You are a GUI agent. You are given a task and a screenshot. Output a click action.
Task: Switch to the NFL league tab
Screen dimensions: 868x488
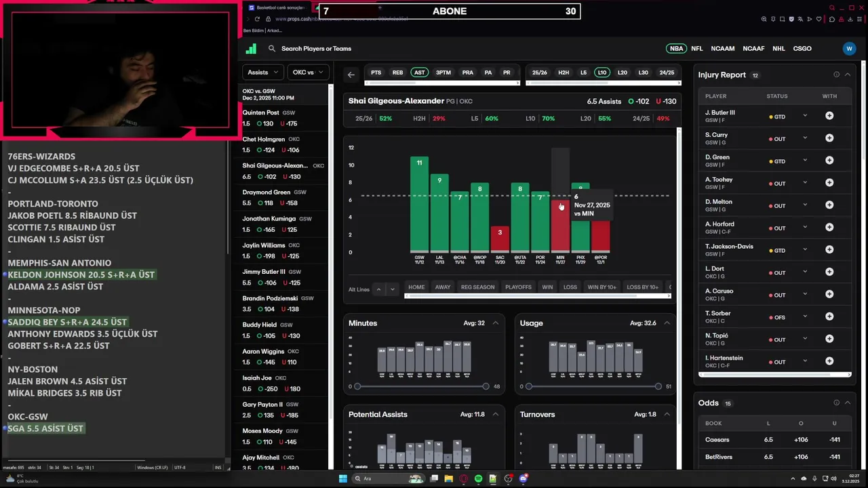point(696,49)
